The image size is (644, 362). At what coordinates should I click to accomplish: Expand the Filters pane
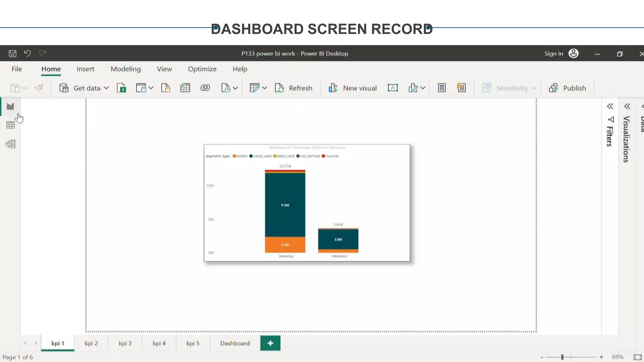pos(610,107)
